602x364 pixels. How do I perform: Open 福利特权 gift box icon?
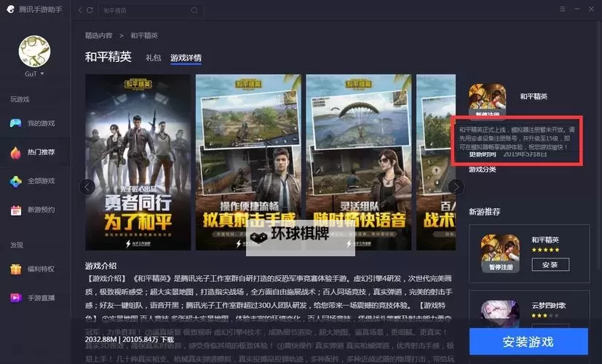click(16, 269)
